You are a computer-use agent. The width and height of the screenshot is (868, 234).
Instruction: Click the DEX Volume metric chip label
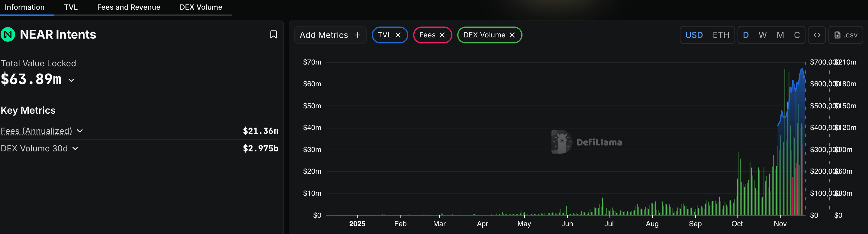[x=484, y=35]
